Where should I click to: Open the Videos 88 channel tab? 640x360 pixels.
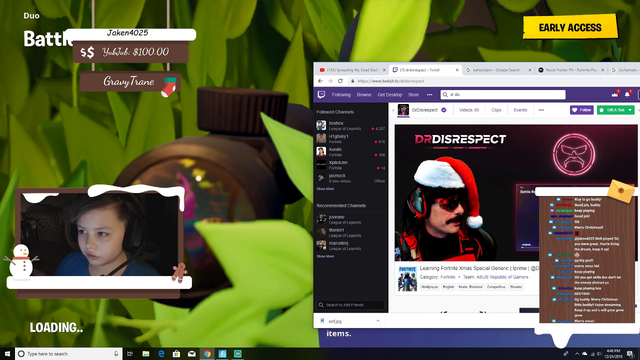coord(469,110)
